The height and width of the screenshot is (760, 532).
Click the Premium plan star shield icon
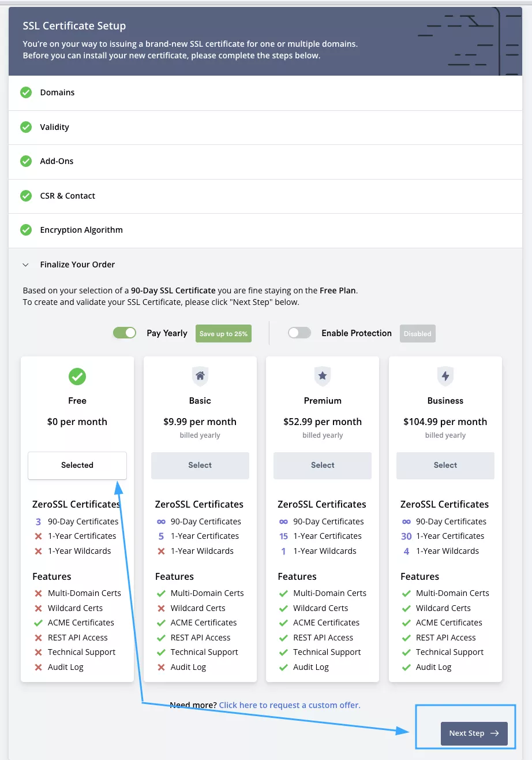[323, 377]
